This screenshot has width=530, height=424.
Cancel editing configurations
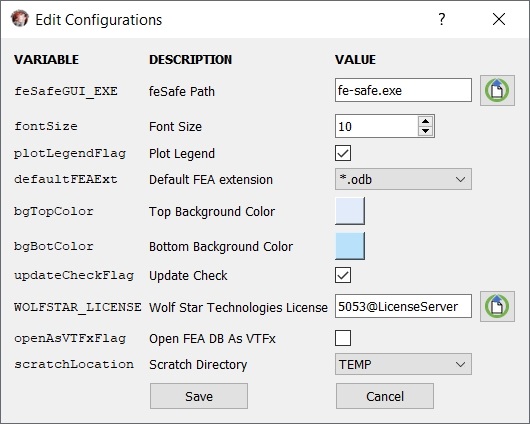[x=385, y=396]
